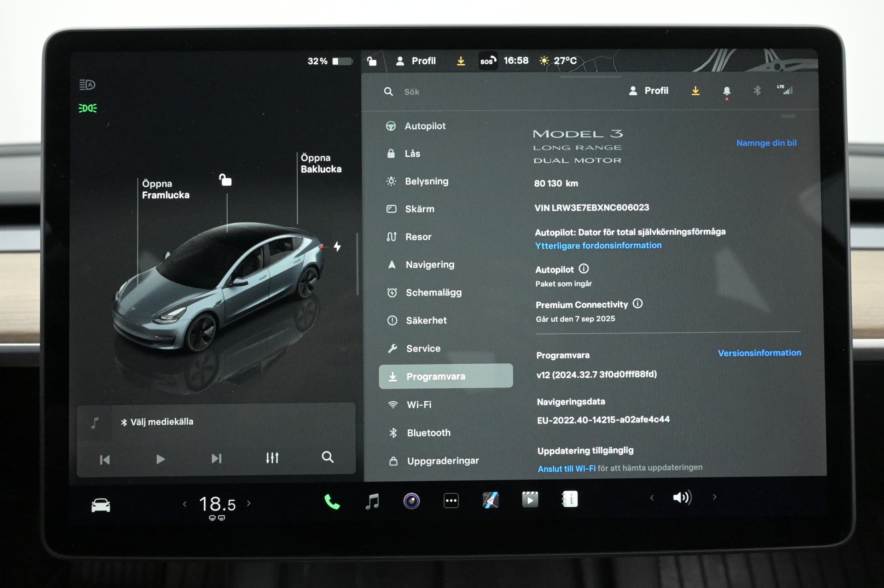Tap info icon next to Premium Connectivity
884x588 pixels.
638,303
